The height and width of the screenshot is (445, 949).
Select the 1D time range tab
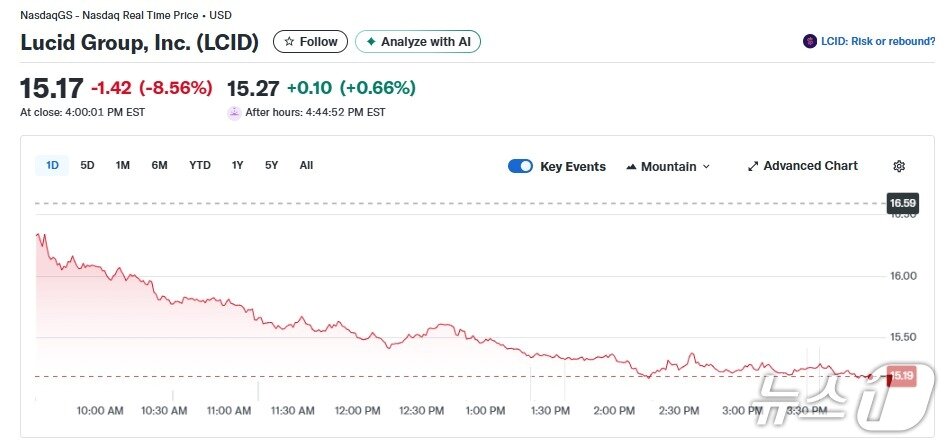(x=52, y=165)
